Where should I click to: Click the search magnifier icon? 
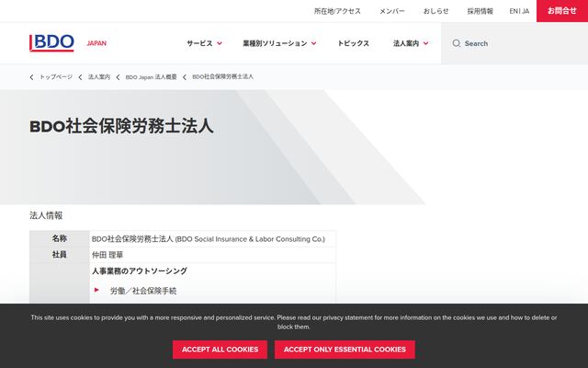tap(456, 43)
